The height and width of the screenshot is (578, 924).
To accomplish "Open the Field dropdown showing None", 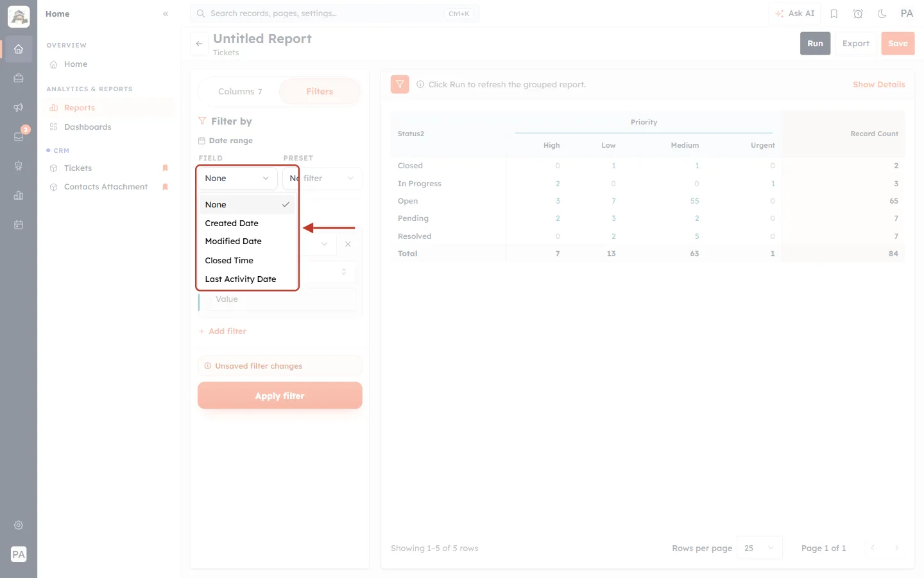I will point(237,179).
